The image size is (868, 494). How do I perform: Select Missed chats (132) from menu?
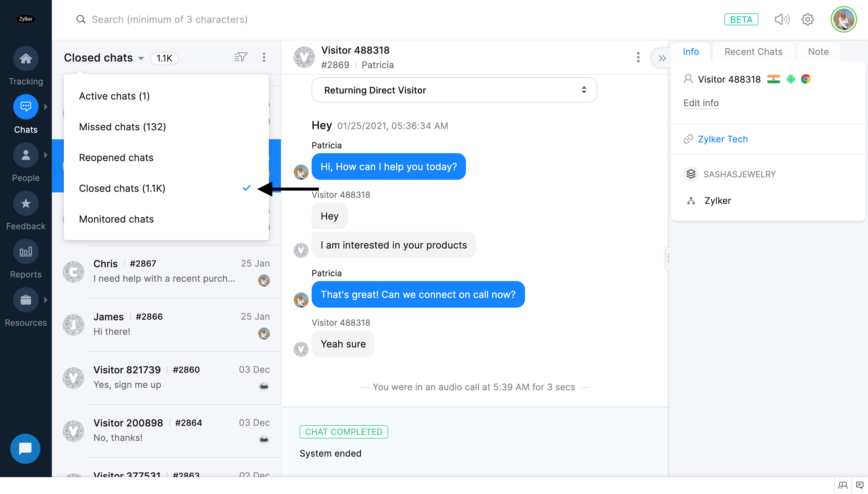point(122,127)
